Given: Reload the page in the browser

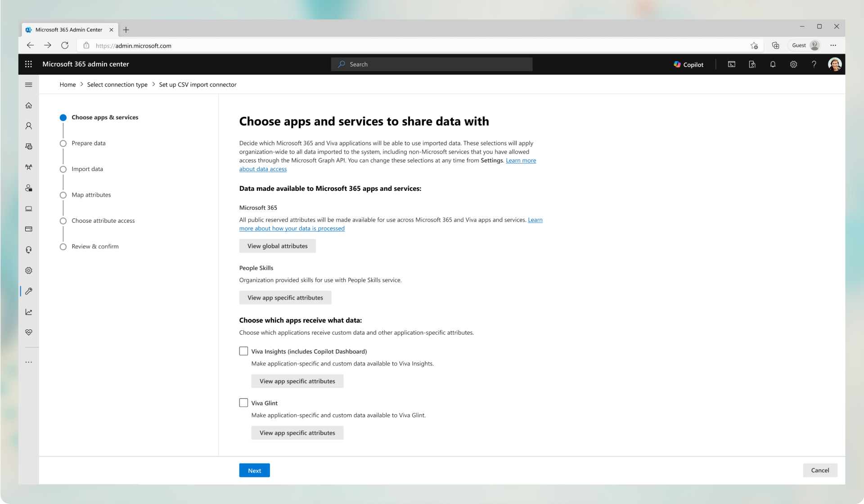Looking at the screenshot, I should pos(65,45).
